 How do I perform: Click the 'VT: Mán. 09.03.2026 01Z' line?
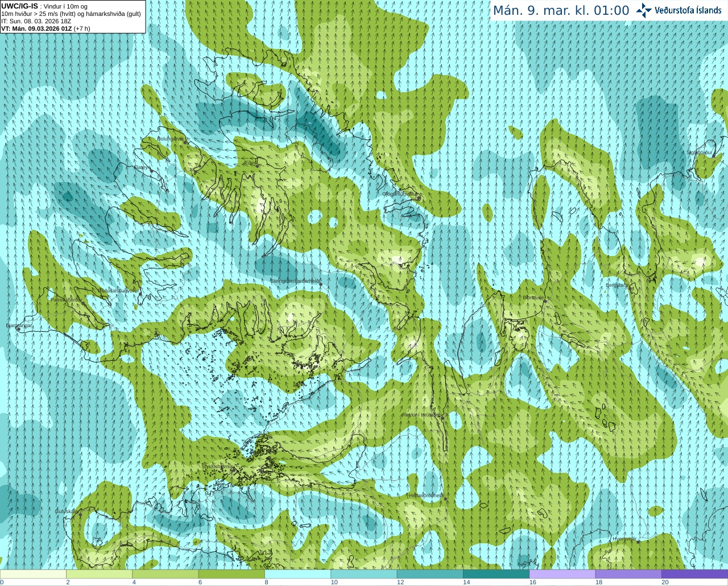point(45,28)
